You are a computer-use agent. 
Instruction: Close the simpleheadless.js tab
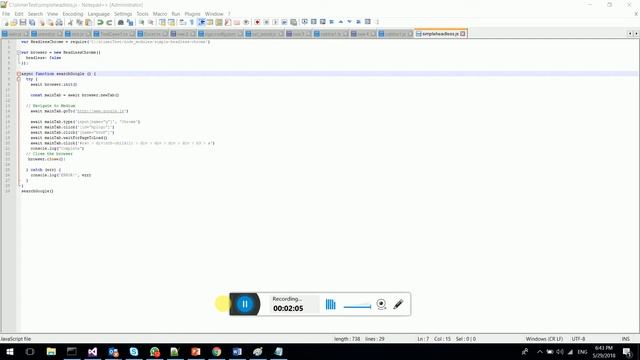(463, 34)
